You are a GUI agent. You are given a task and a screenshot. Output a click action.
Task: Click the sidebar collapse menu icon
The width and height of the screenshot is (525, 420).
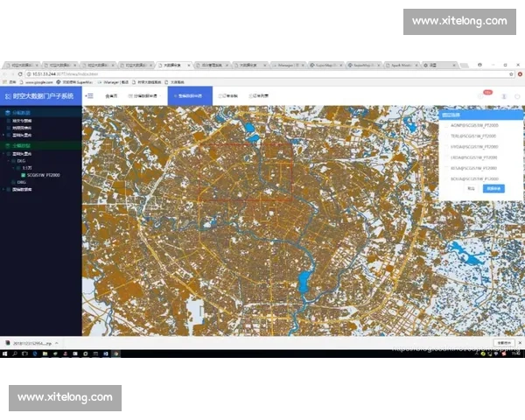pos(89,94)
